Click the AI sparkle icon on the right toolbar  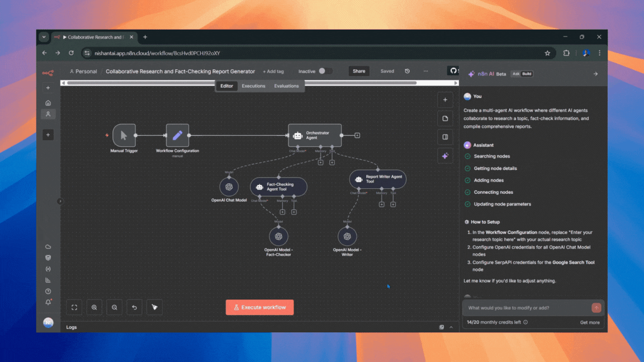tap(446, 155)
